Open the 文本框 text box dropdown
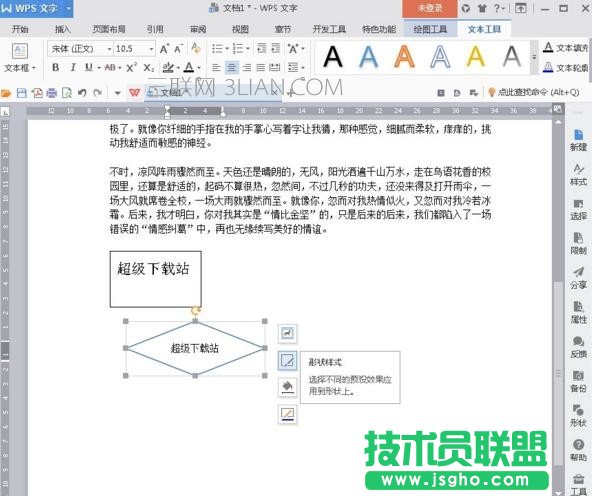The height and width of the screenshot is (496, 592). 20,68
